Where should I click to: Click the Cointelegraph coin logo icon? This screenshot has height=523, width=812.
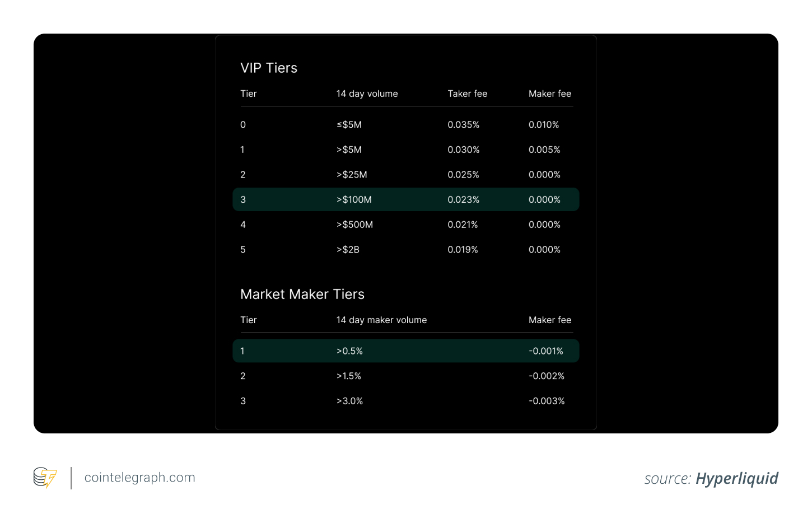coord(45,478)
